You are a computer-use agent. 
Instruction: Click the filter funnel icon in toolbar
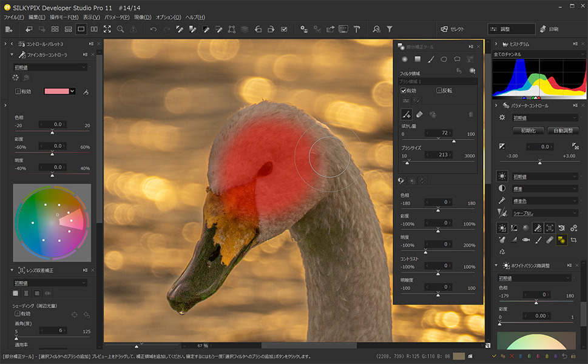click(x=390, y=29)
